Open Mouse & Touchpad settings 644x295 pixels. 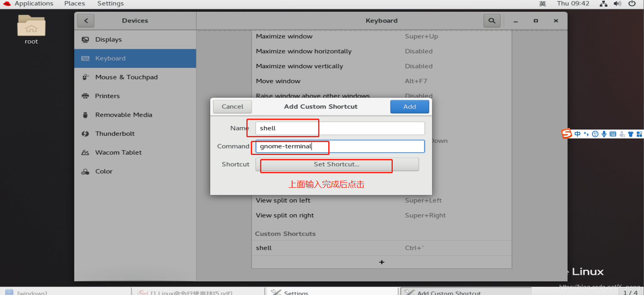135,77
